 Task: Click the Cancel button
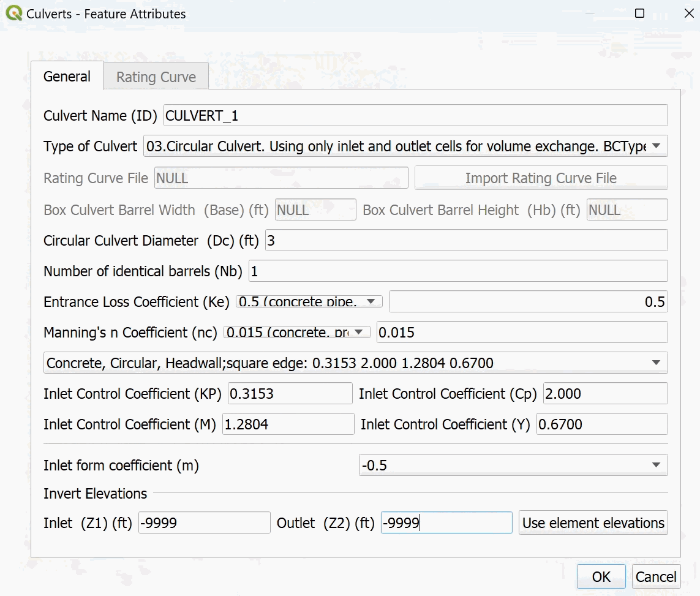point(656,576)
